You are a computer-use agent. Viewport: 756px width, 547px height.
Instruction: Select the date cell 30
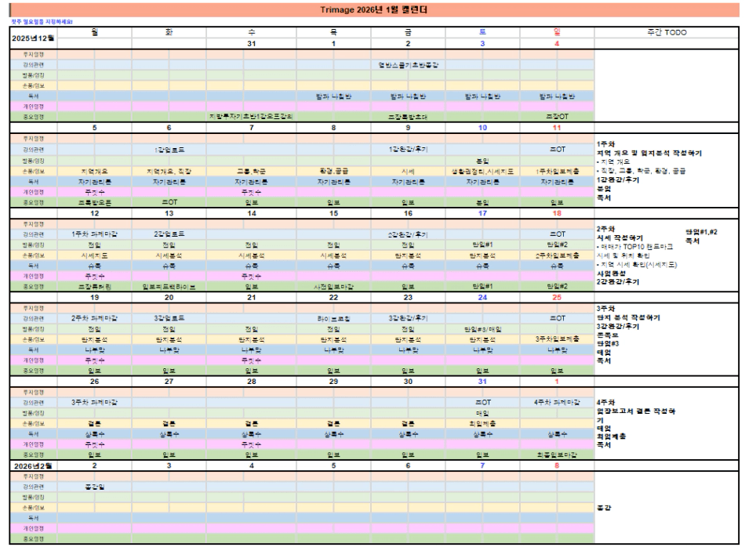(408, 381)
